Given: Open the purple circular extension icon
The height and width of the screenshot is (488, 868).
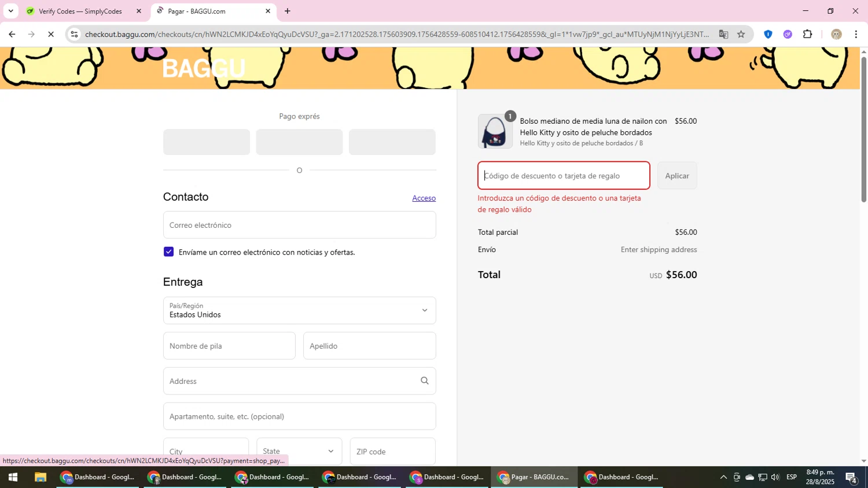Looking at the screenshot, I should tap(788, 34).
